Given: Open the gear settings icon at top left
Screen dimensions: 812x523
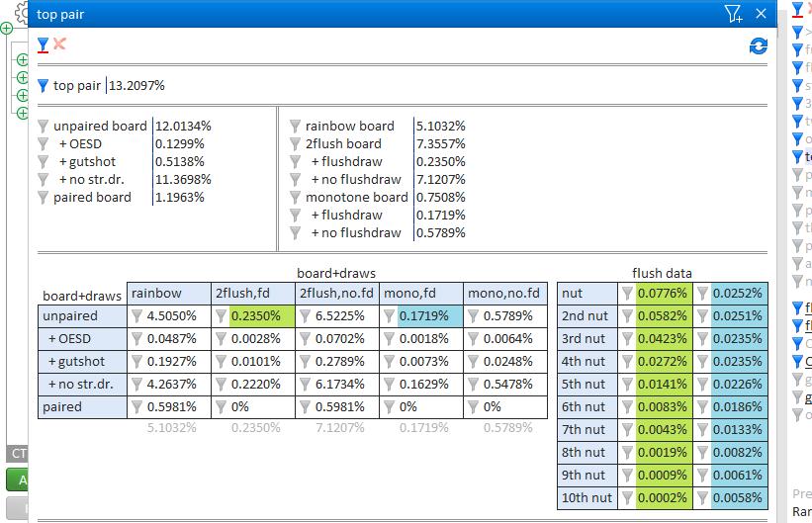Looking at the screenshot, I should [22, 12].
